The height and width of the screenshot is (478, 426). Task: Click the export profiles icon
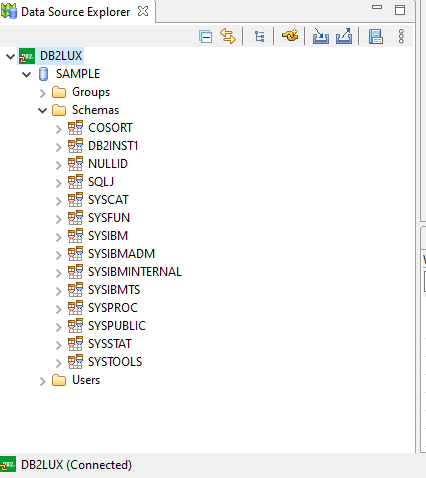344,36
